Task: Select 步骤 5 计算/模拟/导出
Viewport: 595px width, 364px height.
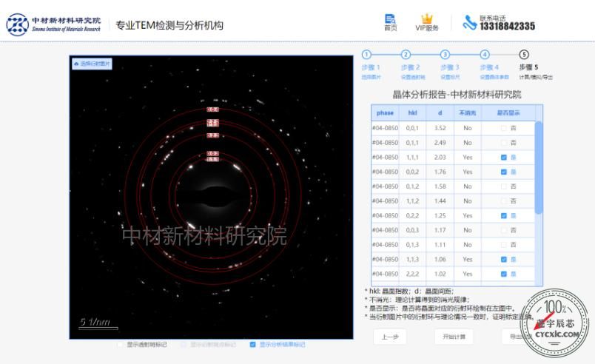Action: (x=535, y=65)
